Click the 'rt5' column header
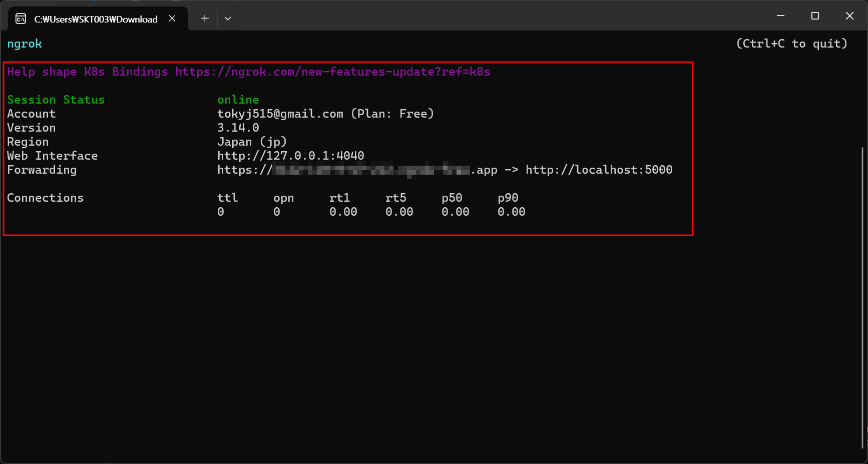868x464 pixels. pyautogui.click(x=396, y=198)
